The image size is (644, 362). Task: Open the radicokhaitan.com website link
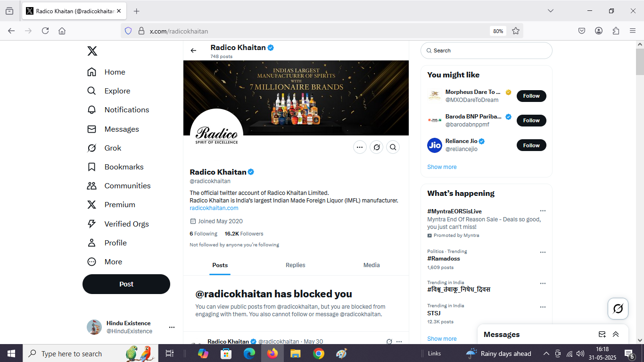point(214,208)
